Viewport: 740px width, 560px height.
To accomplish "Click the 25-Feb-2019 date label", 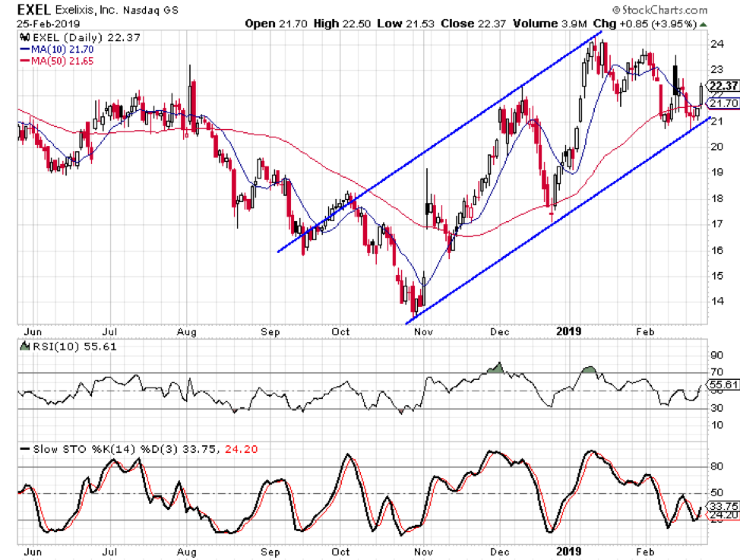I will click(x=49, y=24).
